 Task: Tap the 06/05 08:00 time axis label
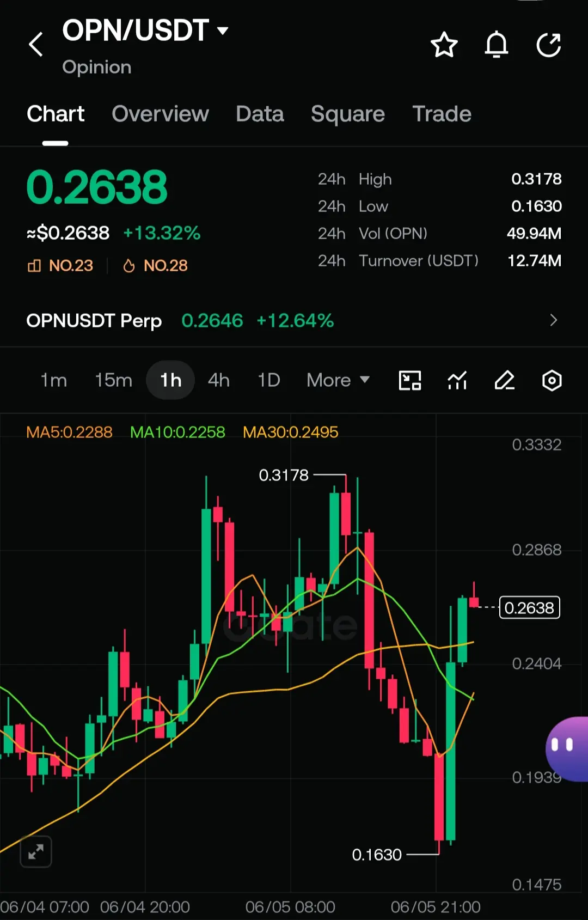tap(290, 907)
